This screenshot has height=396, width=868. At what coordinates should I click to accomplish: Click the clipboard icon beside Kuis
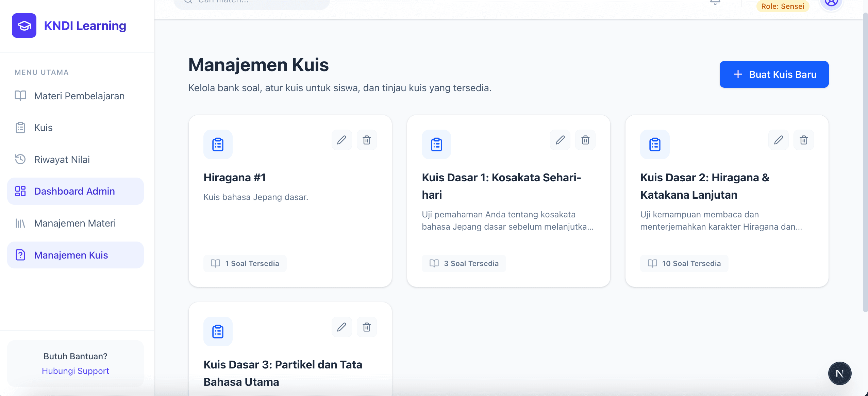coord(20,128)
